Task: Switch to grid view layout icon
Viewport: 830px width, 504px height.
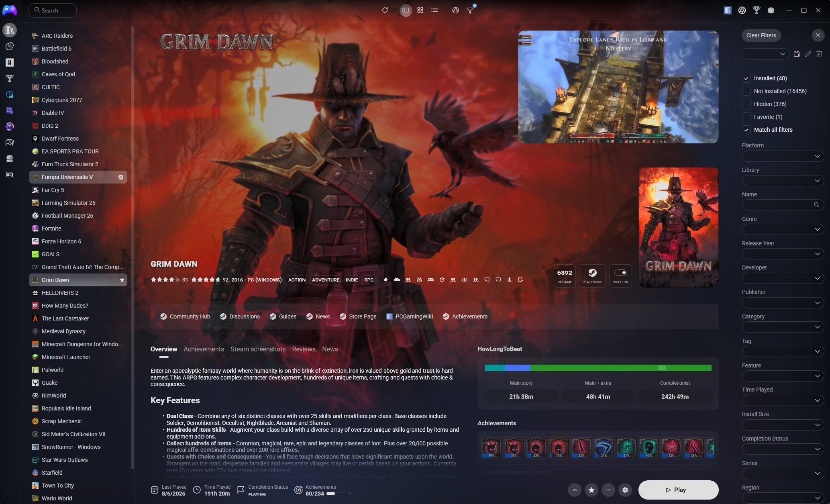Action: pyautogui.click(x=420, y=10)
